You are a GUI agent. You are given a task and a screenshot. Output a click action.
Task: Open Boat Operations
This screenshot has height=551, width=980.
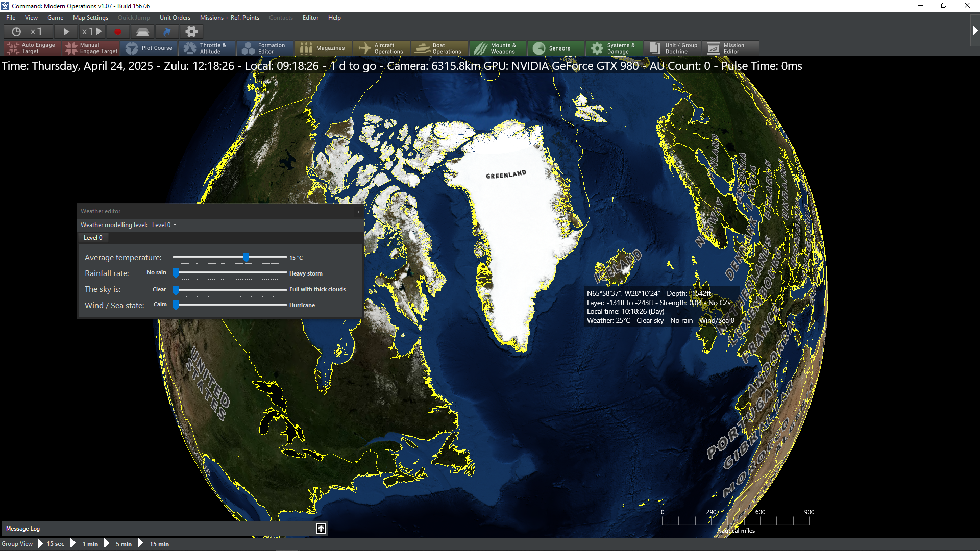pos(440,48)
